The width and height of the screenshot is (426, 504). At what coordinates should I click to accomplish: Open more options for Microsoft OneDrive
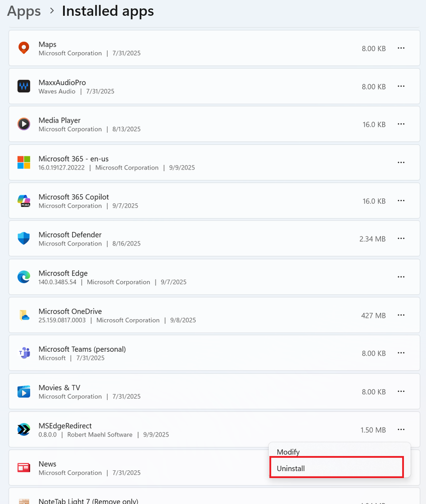401,315
